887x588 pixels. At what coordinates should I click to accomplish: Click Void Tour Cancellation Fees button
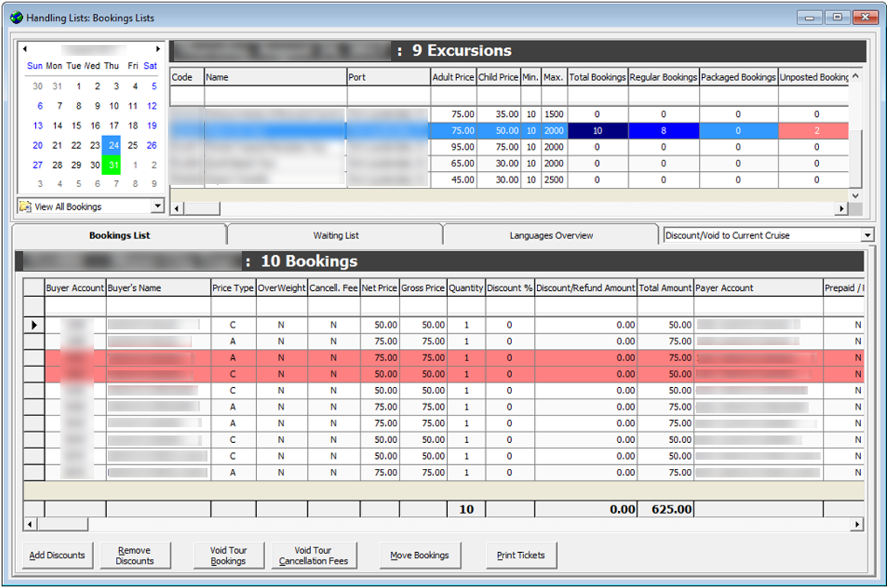313,555
